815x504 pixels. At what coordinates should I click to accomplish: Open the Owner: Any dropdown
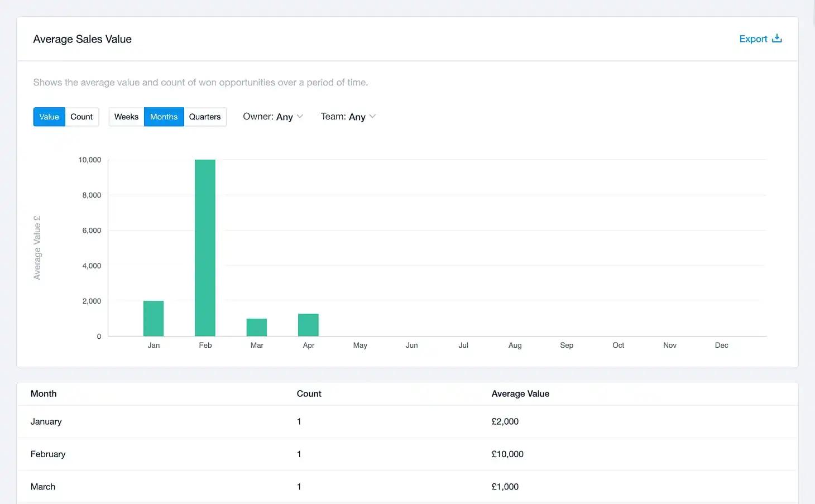tap(273, 117)
